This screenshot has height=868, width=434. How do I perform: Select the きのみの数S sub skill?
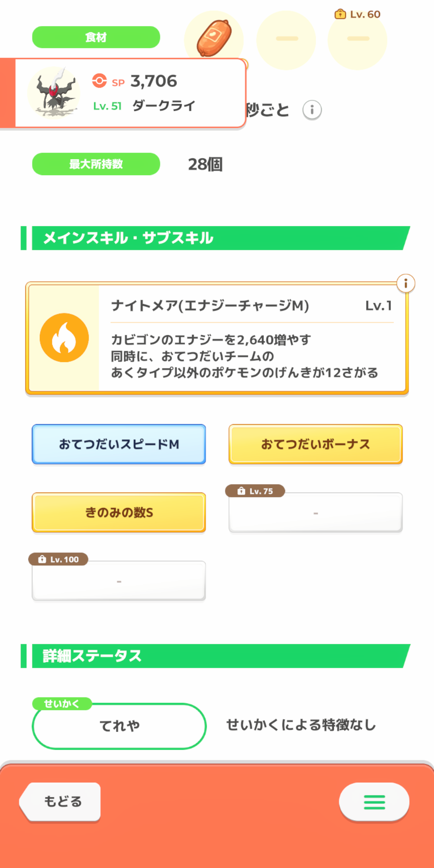119,513
